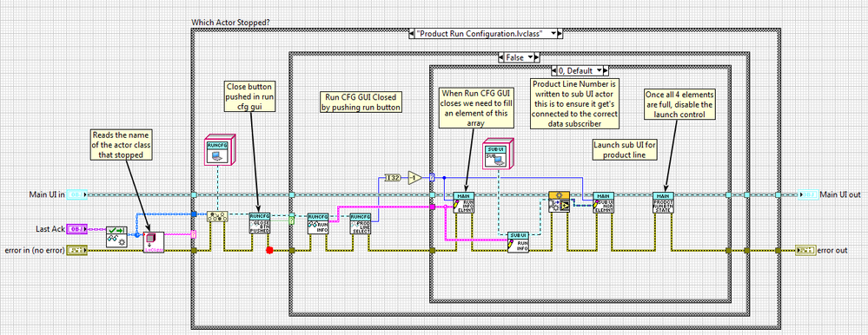The width and height of the screenshot is (868, 335).
Task: Click the RUNCFG Close Btn Pushed node
Action: [259, 223]
